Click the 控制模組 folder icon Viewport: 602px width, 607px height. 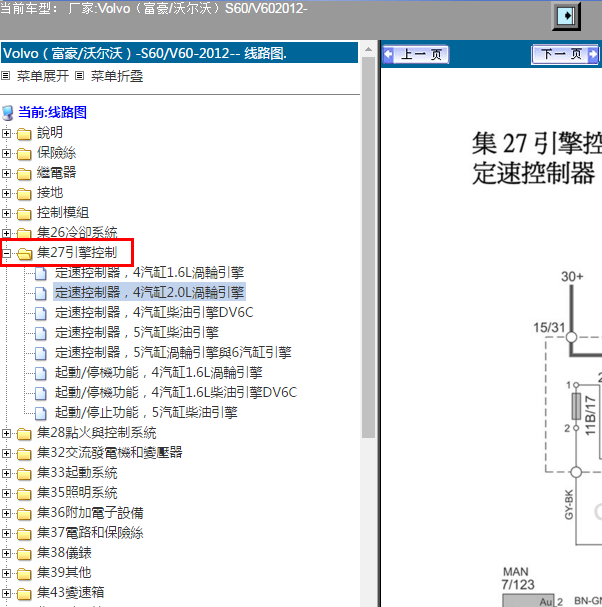pos(24,214)
